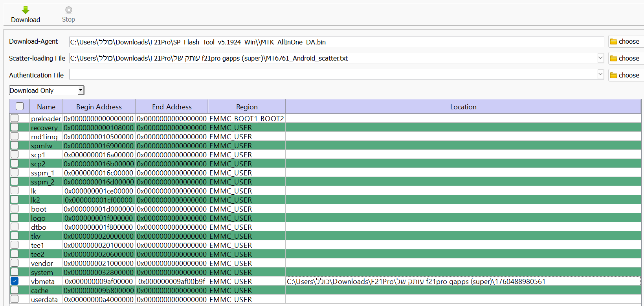Image resolution: width=644 pixels, height=306 pixels.
Task: Expand the Scatter-loading File path dropdown
Action: [x=600, y=58]
